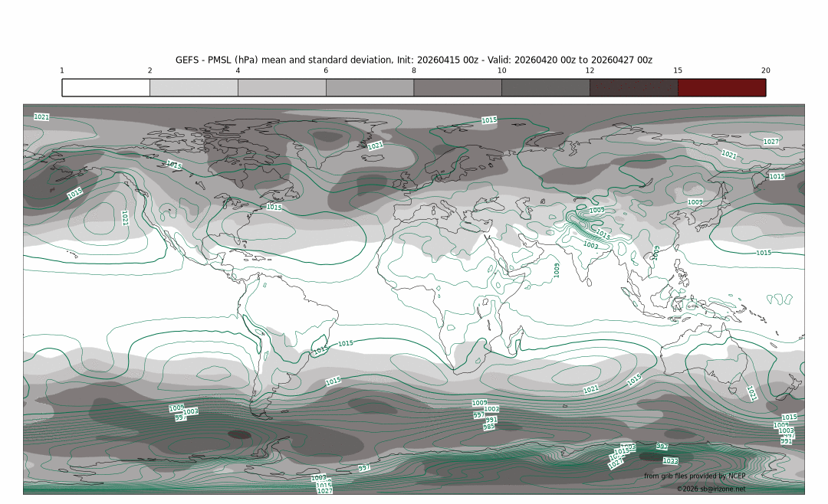Click the 1032 contour label near Antarctica
The width and height of the screenshot is (828, 504).
pos(670,461)
